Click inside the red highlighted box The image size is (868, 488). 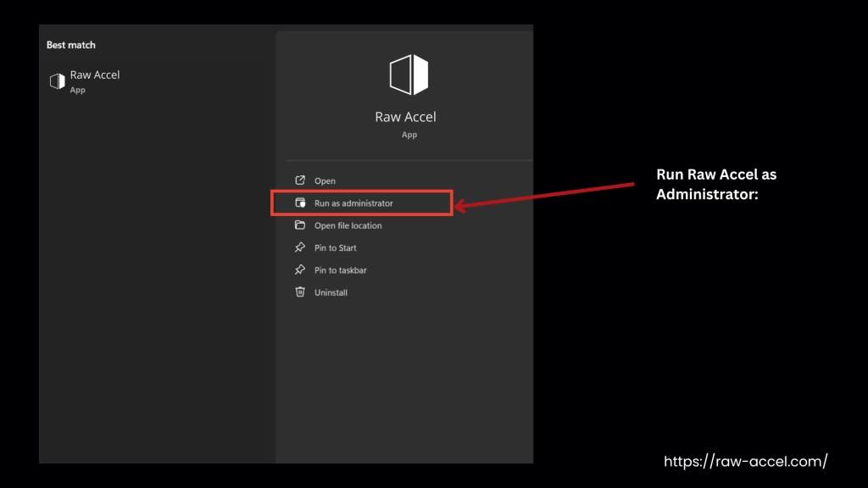point(360,202)
